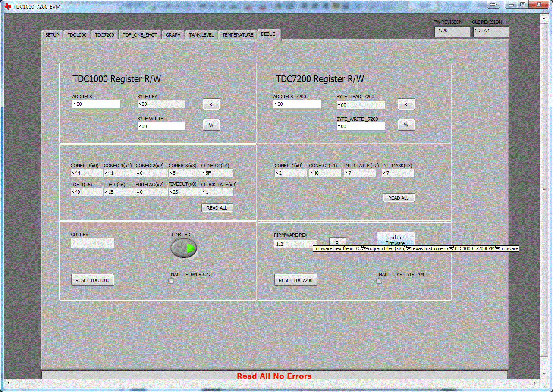Click the TDC7200 CONFIG2(x1) field showing 40

click(x=325, y=173)
